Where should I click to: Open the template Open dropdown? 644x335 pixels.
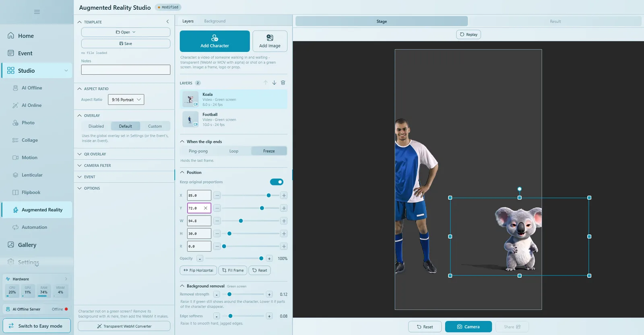pyautogui.click(x=126, y=32)
